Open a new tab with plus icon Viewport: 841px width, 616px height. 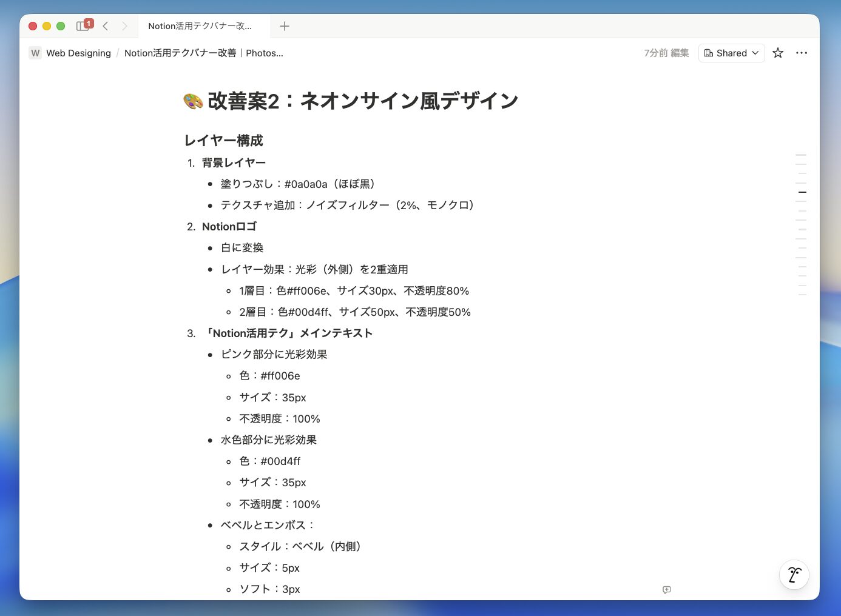(285, 26)
